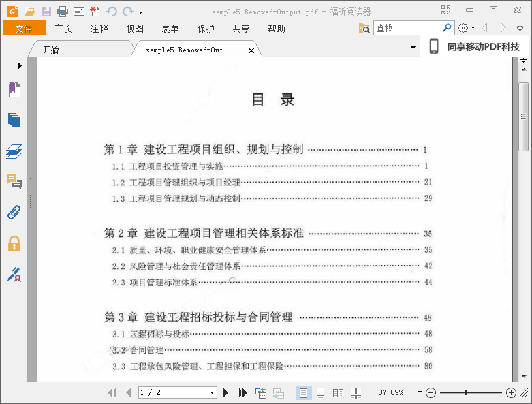The image size is (532, 404).
Task: Create new document from the starred page icon
Action: coord(95,12)
